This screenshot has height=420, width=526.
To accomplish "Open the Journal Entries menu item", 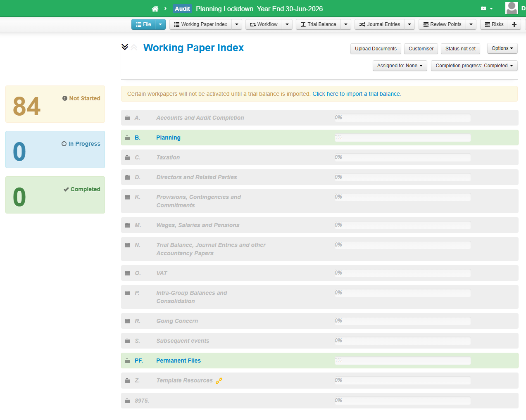I will click(380, 24).
